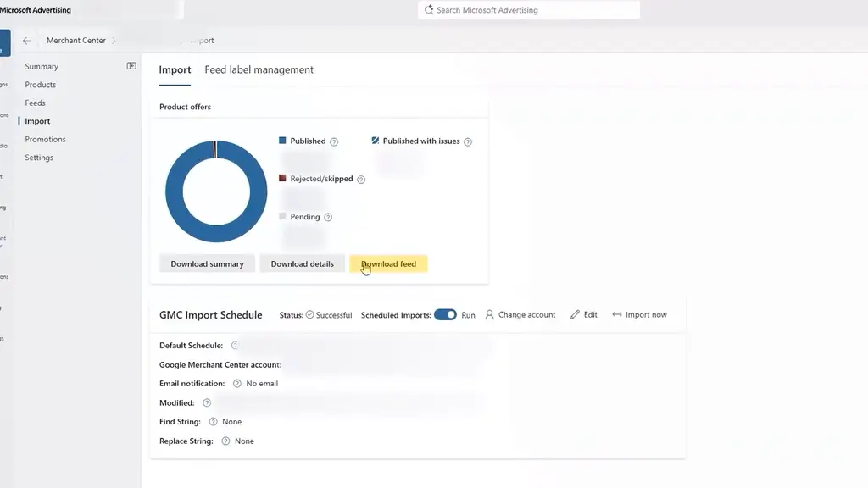Click the Change account person icon
The width and height of the screenshot is (868, 488).
tap(489, 314)
